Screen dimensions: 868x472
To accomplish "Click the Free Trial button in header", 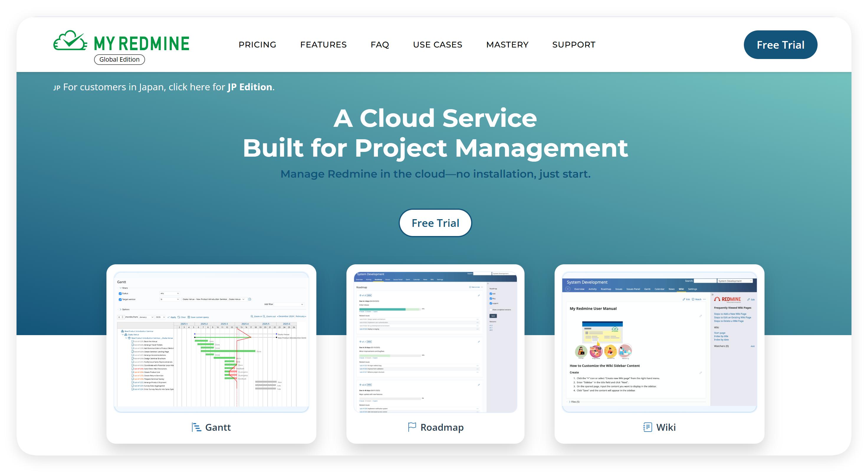I will 780,45.
